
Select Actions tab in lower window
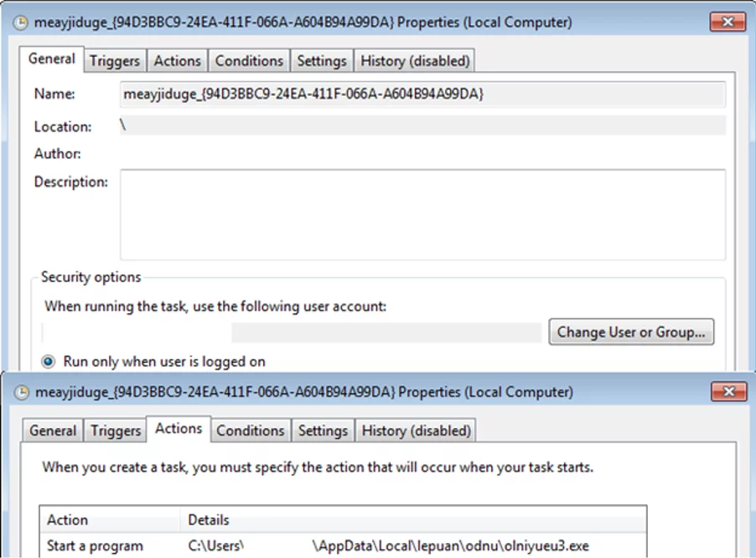pyautogui.click(x=179, y=428)
